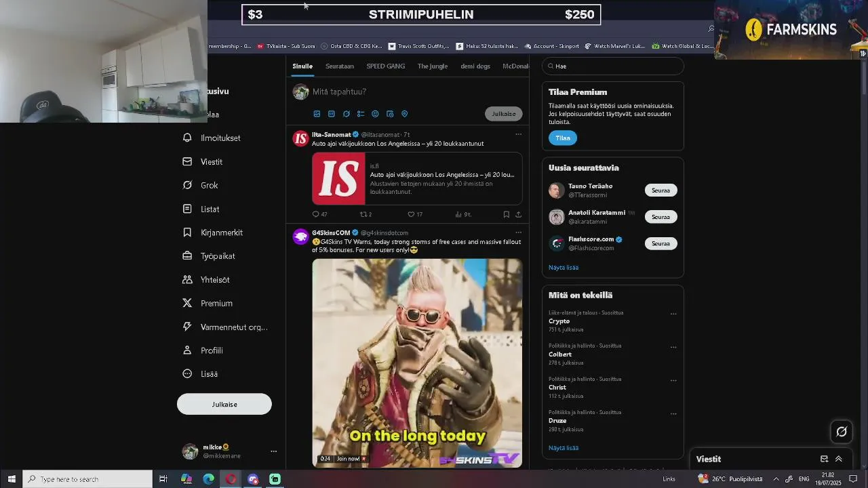The height and width of the screenshot is (488, 868).
Task: View analytics of Ilta-Sanomat post
Action: click(x=463, y=214)
